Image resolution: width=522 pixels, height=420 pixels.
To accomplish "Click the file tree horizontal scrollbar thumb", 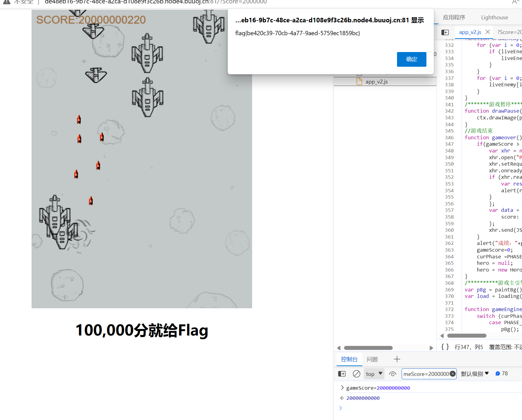I will click(x=368, y=348).
